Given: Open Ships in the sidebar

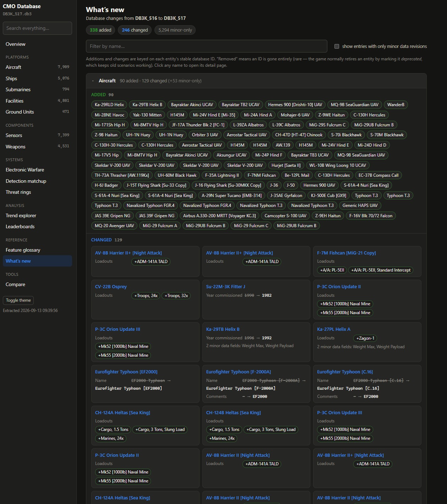Looking at the screenshot, I should (37, 78).
